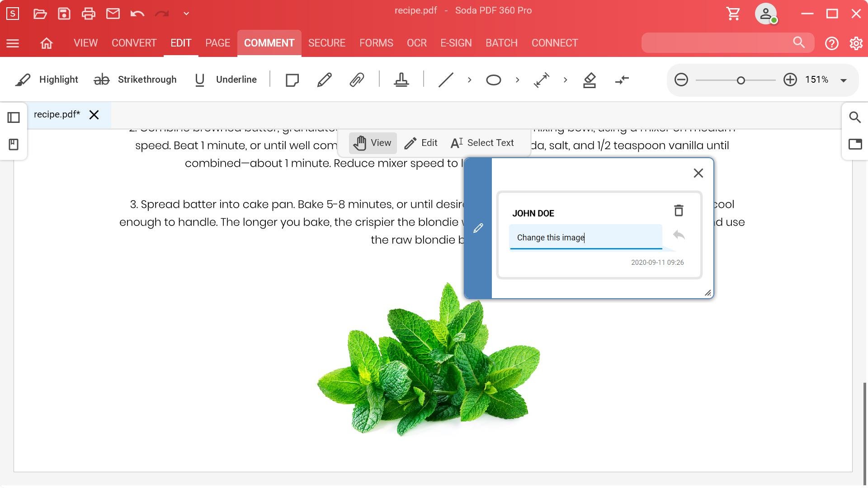
Task: Select the eraser/whiteout tool
Action: tap(590, 80)
